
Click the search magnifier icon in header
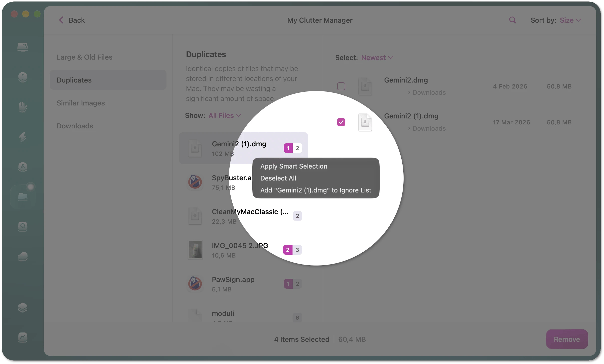[513, 20]
